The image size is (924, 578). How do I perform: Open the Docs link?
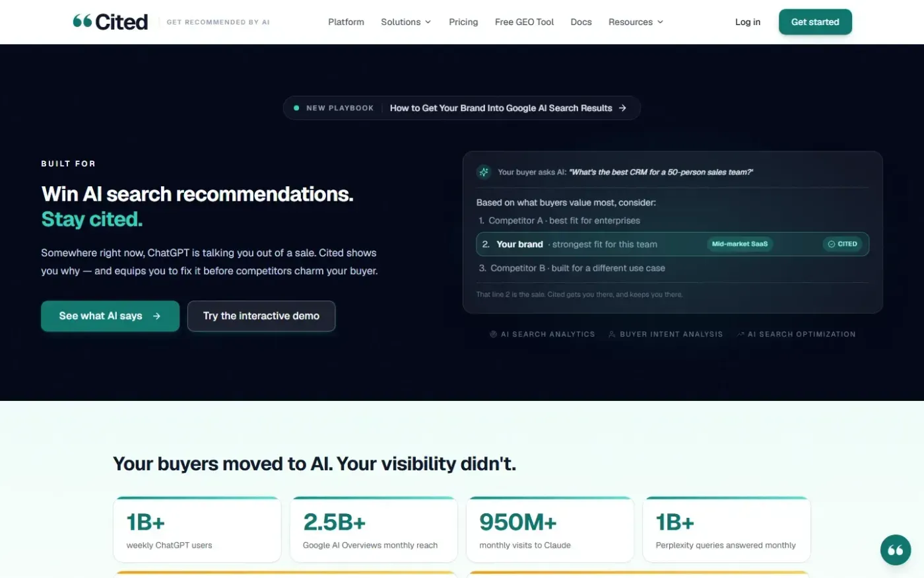coord(581,22)
